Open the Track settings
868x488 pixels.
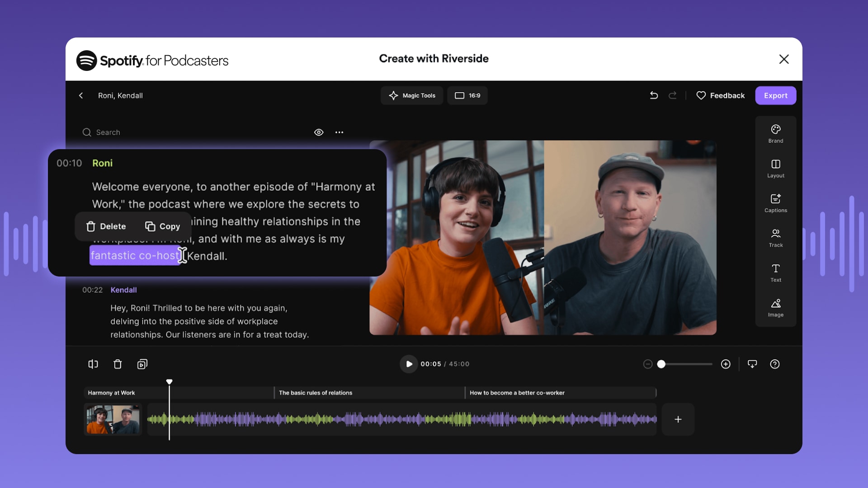775,238
